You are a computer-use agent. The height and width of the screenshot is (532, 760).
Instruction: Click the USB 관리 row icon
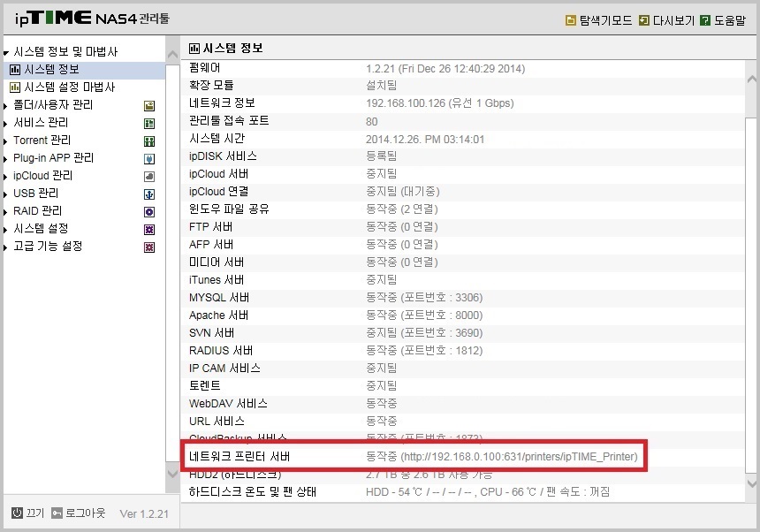(x=149, y=194)
